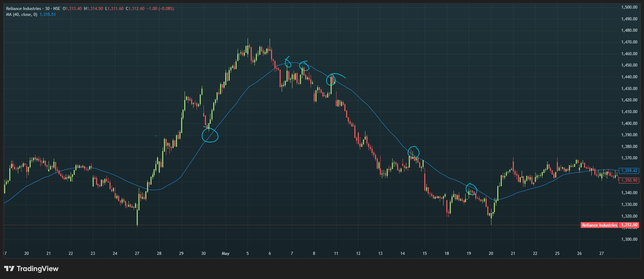Click the 1,430.00 price axis label

tap(629, 89)
